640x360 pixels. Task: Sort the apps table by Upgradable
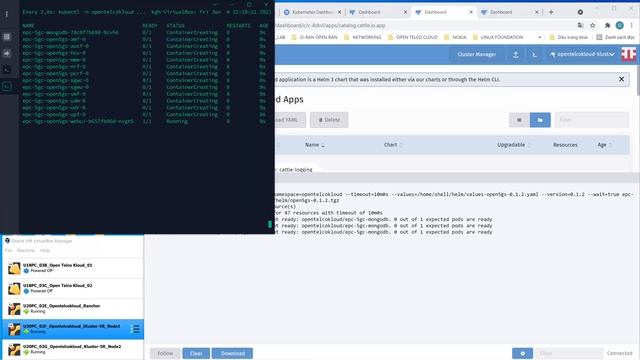coord(513,145)
